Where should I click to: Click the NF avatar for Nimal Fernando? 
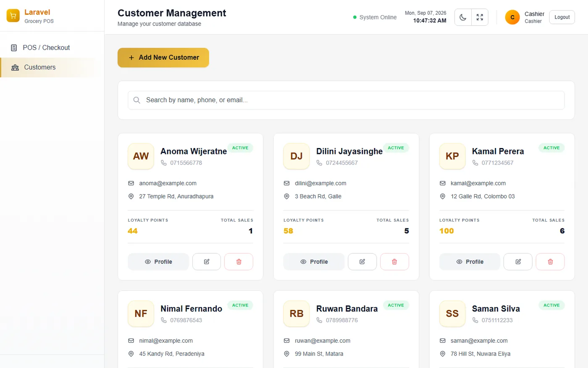141,314
